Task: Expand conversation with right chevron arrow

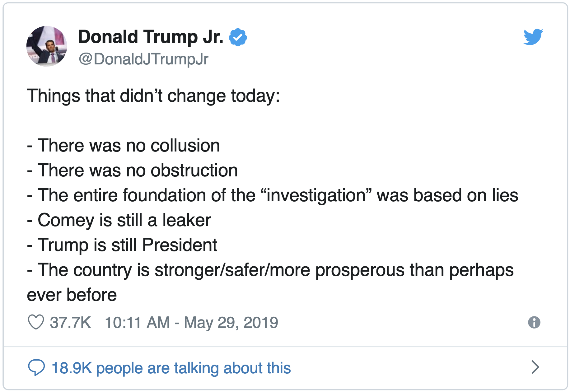Action: tap(535, 367)
